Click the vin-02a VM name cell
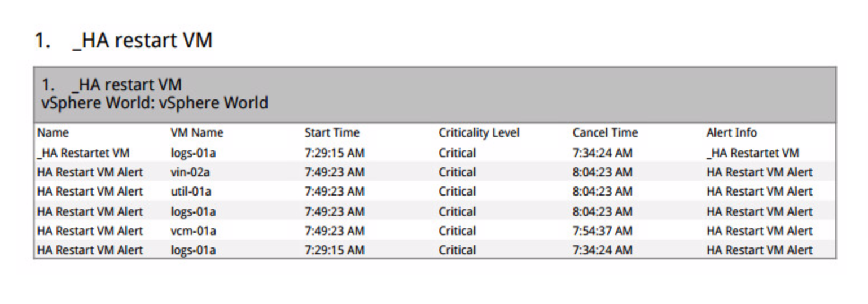The height and width of the screenshot is (304, 868). pos(190,172)
